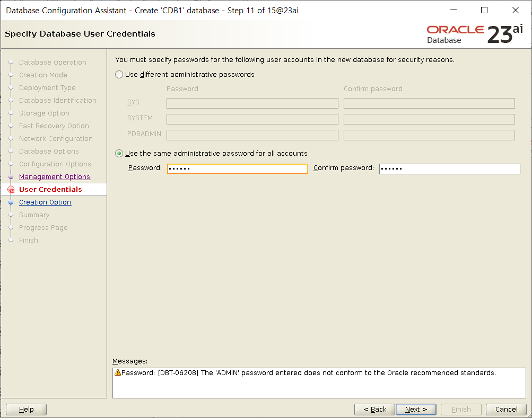Click 'Database Options' step in sidebar

[x=49, y=151]
